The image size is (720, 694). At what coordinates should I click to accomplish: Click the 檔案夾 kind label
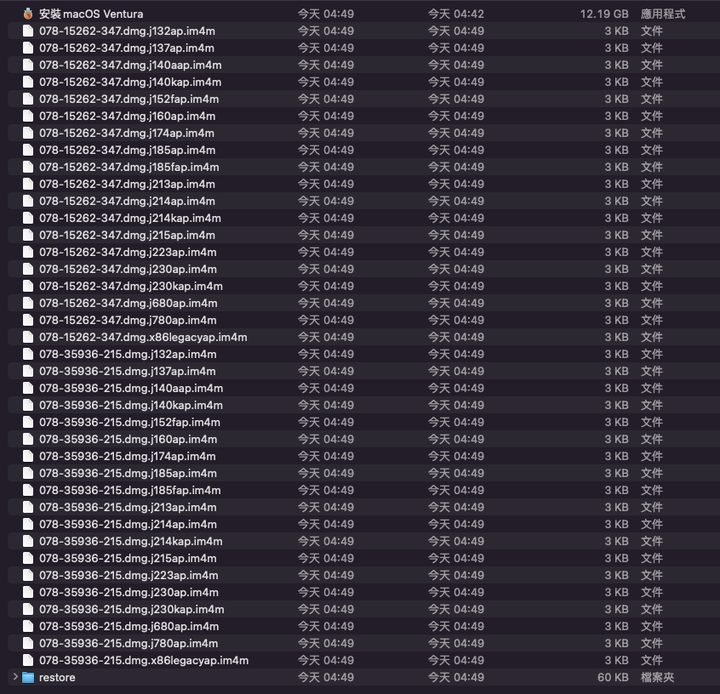[657, 677]
